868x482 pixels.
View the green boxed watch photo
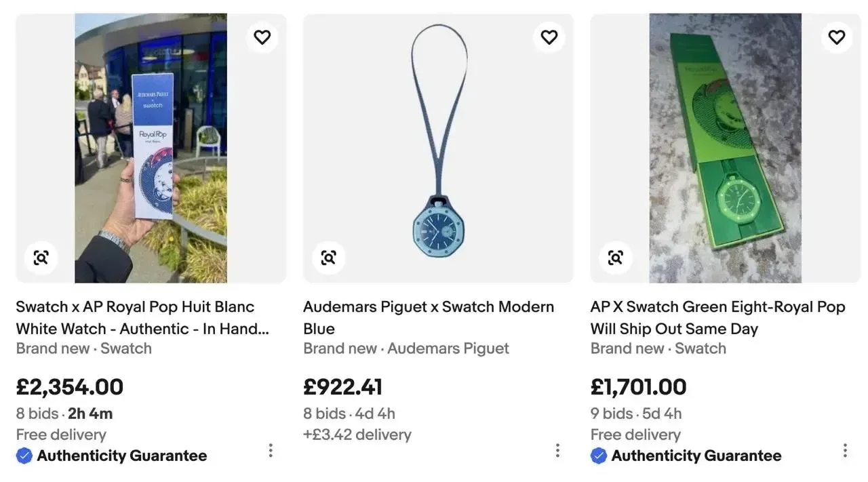coord(726,148)
